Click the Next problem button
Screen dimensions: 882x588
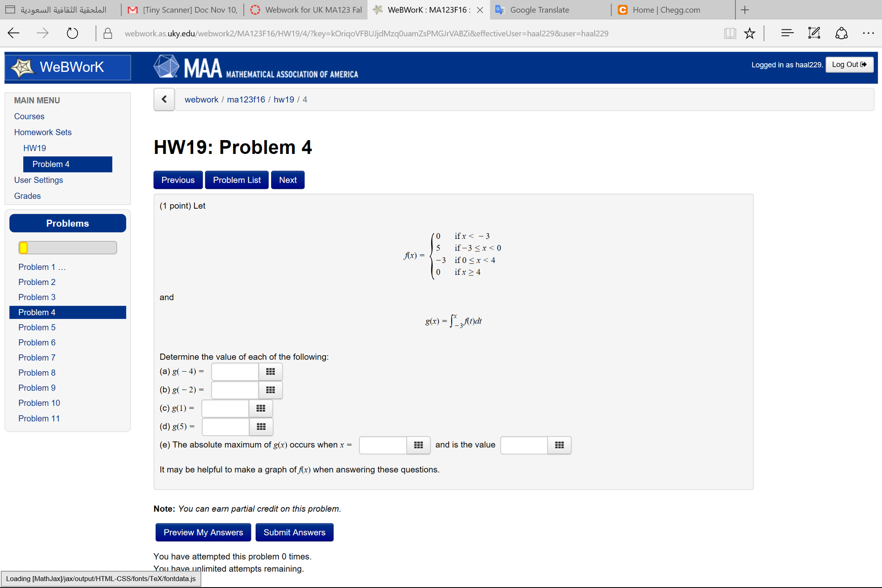click(287, 180)
